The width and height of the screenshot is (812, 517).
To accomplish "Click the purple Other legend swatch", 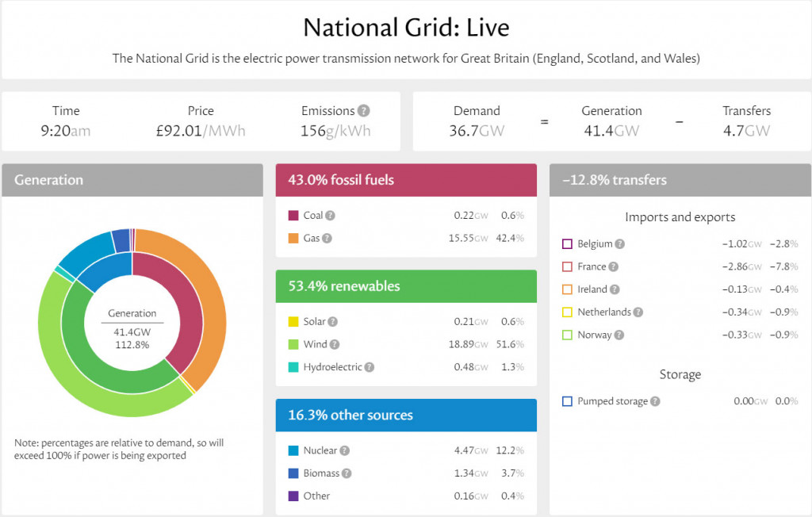I will [293, 496].
